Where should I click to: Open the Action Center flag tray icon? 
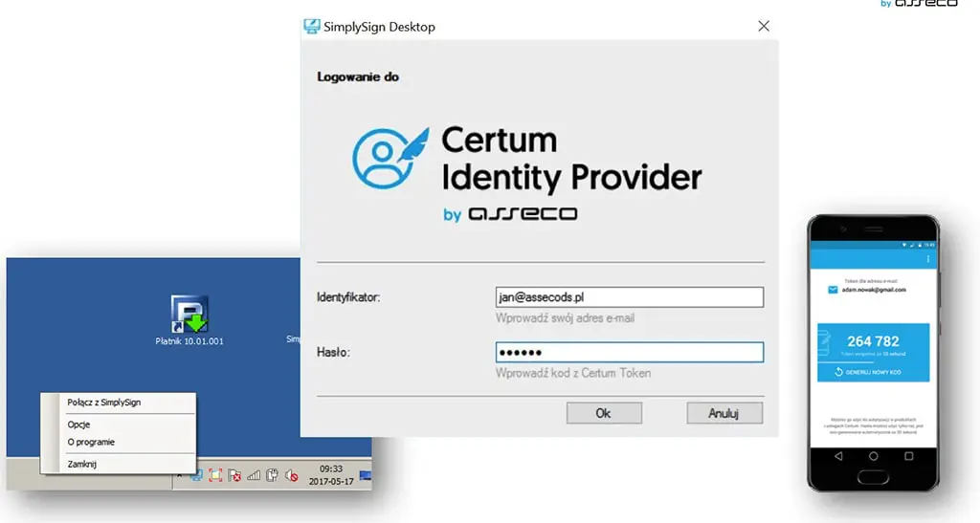tap(234, 475)
